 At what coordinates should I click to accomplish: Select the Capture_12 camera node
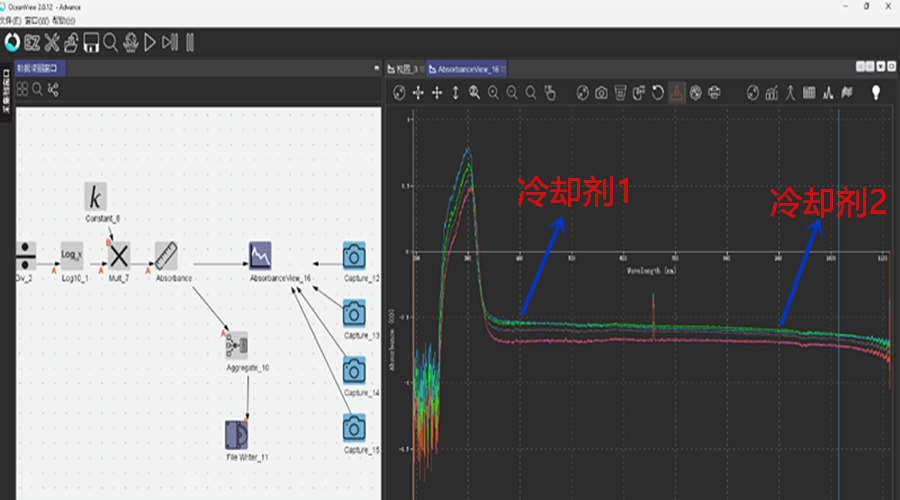click(x=354, y=254)
